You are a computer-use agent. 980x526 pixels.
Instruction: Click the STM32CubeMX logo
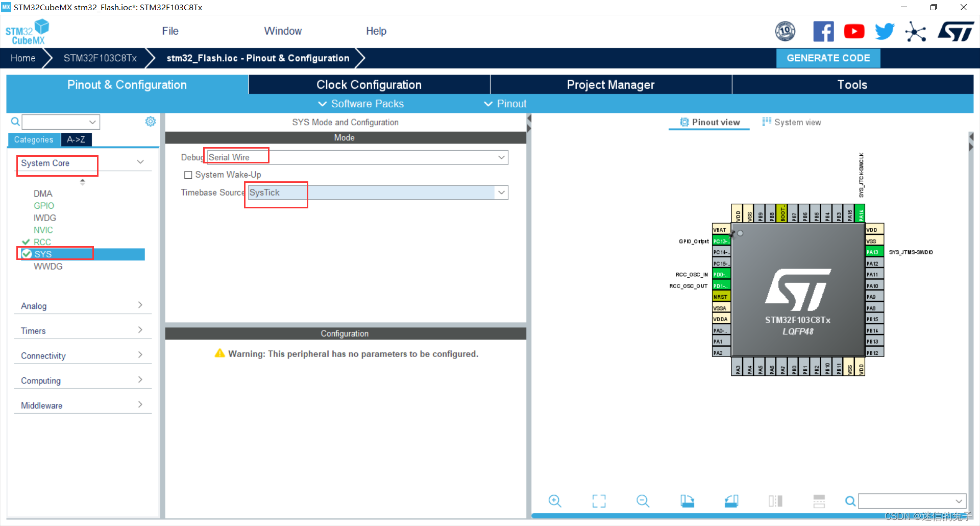click(x=27, y=32)
